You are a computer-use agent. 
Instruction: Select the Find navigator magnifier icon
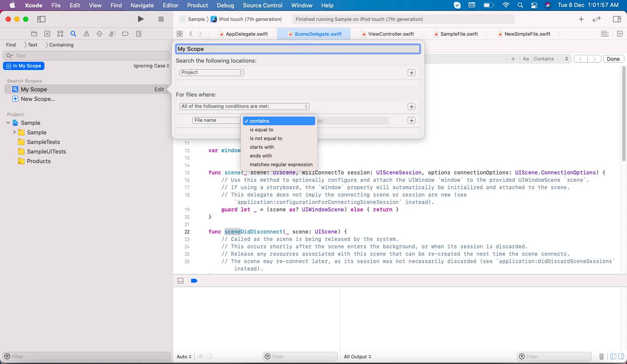pyautogui.click(x=73, y=34)
